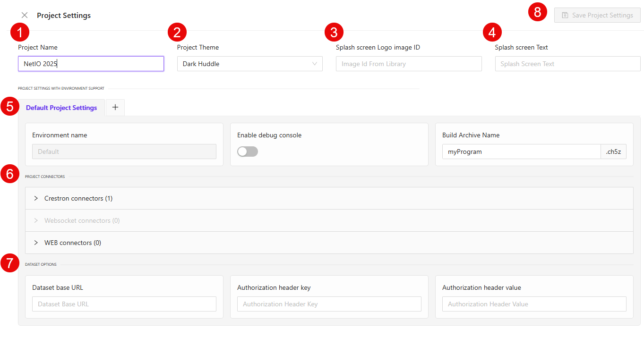The height and width of the screenshot is (337, 644).
Task: Click the Environment name field showing Default
Action: pos(124,151)
